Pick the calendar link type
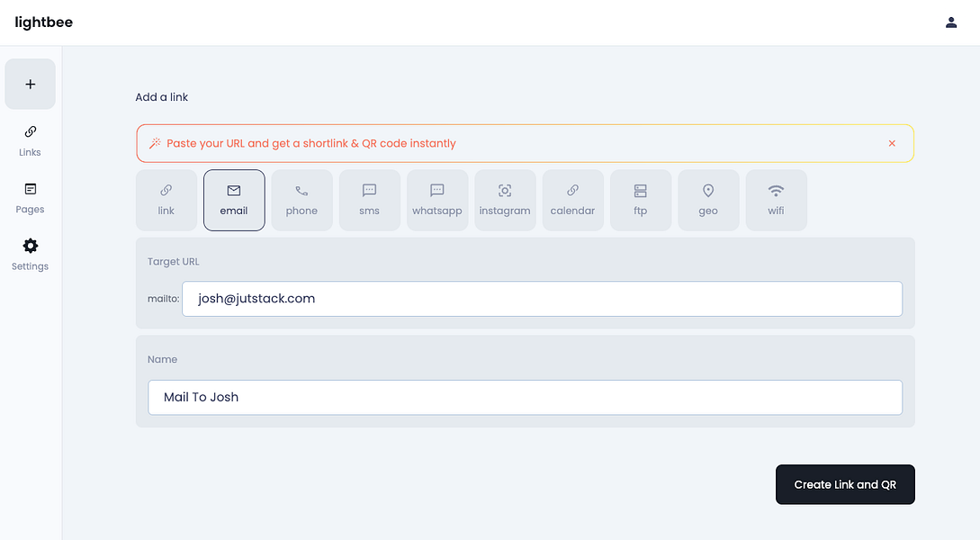Screen dimensions: 980x540 (x=572, y=199)
